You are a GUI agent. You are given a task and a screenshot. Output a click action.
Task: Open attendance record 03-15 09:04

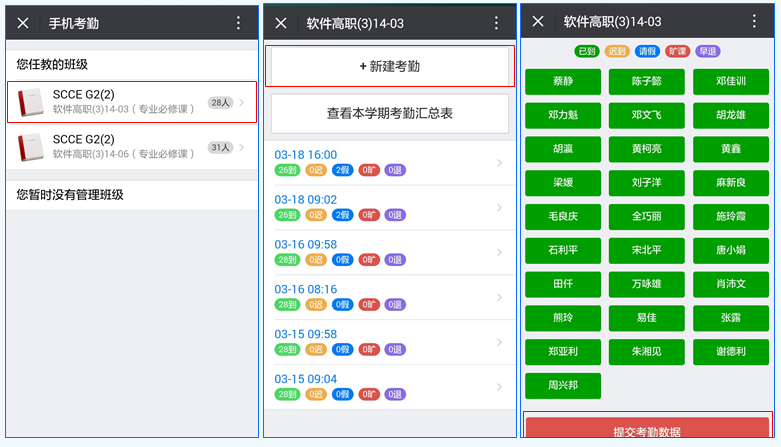click(390, 387)
